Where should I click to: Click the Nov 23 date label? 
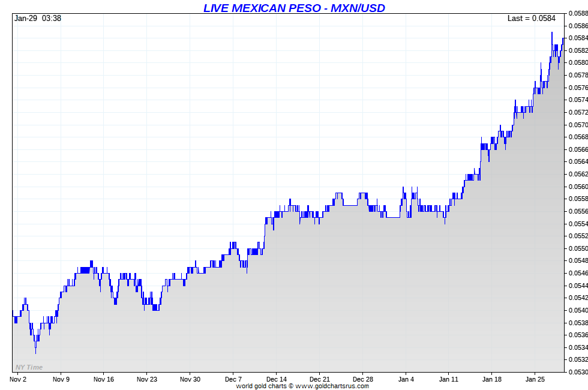click(147, 379)
